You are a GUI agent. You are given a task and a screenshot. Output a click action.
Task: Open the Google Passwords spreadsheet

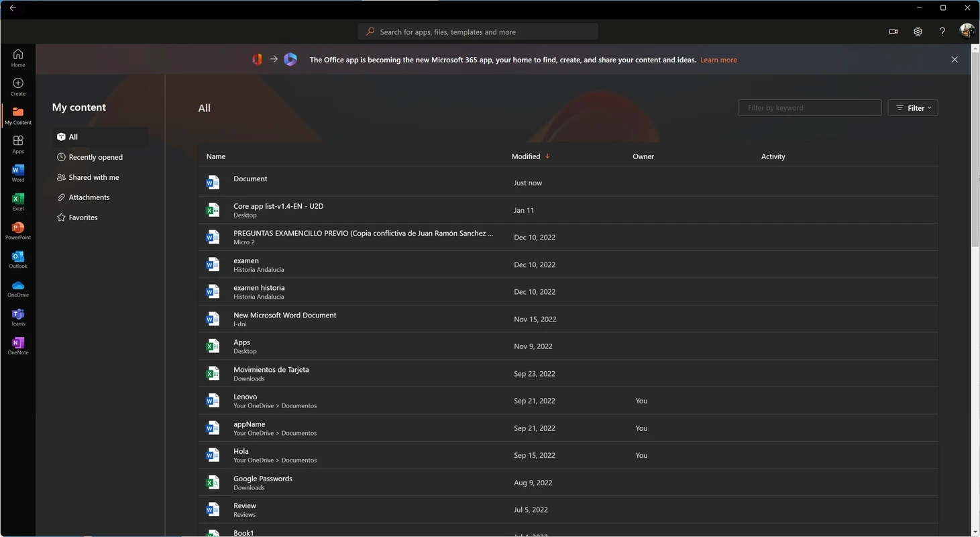click(x=262, y=479)
